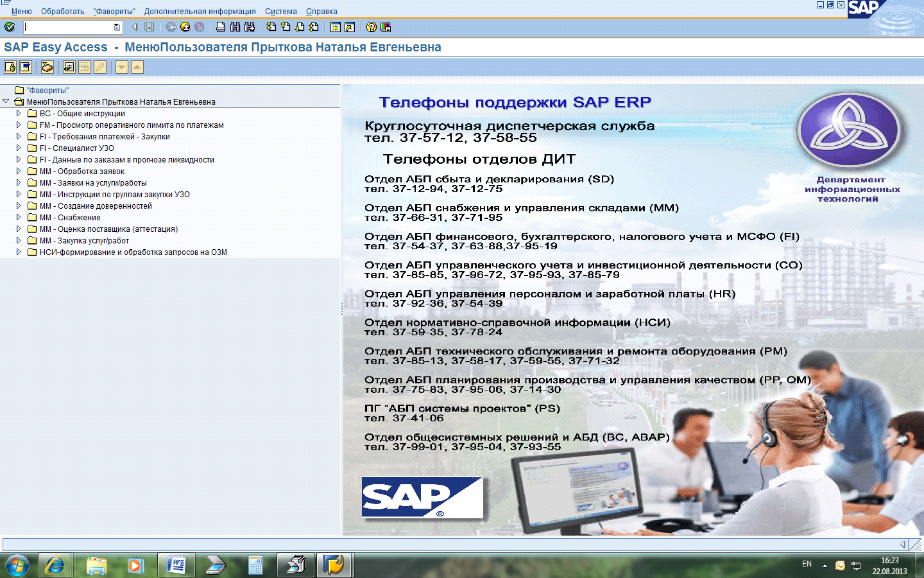Go to First Page icon
Image resolution: width=924 pixels, height=578 pixels.
271,27
